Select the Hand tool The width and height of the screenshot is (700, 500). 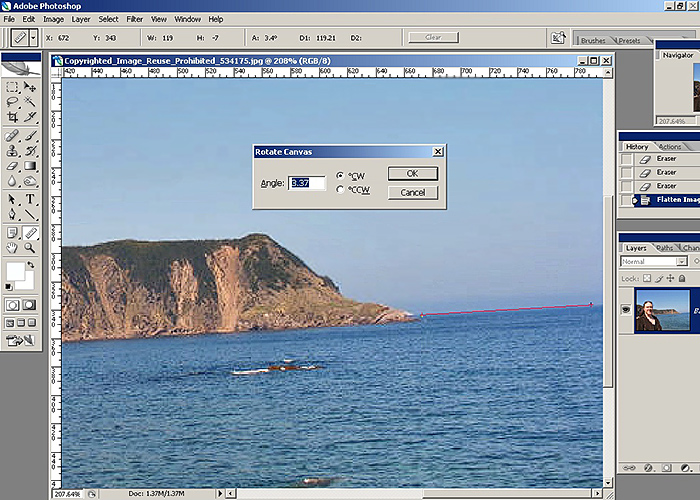(12, 248)
